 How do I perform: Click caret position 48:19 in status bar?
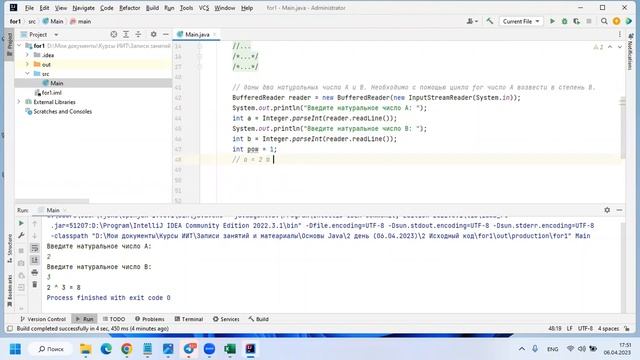pos(555,329)
